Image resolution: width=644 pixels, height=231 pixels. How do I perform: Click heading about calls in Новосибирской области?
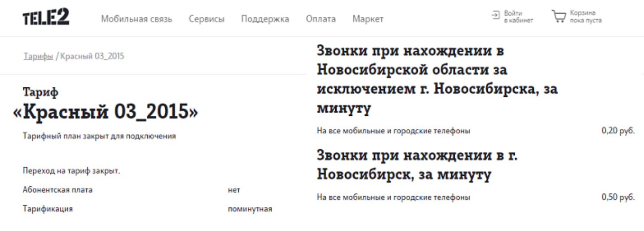tap(437, 80)
